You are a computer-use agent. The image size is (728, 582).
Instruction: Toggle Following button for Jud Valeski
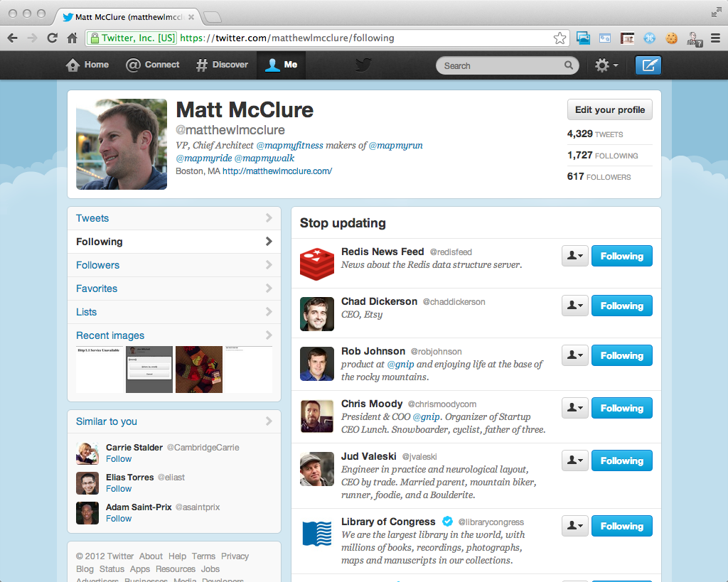(x=621, y=461)
